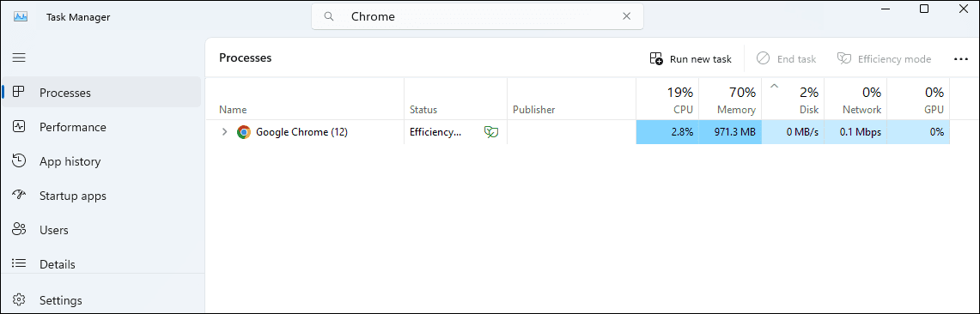Open the Performance page
The image size is (980, 314).
click(101, 127)
